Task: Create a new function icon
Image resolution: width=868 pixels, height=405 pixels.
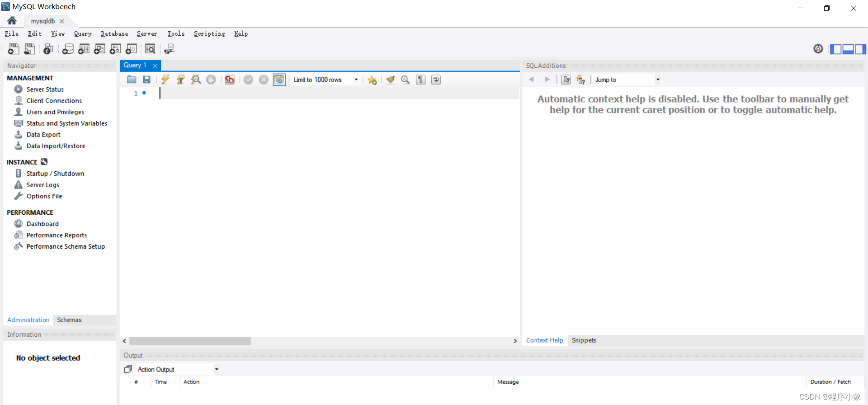Action: pyautogui.click(x=131, y=49)
